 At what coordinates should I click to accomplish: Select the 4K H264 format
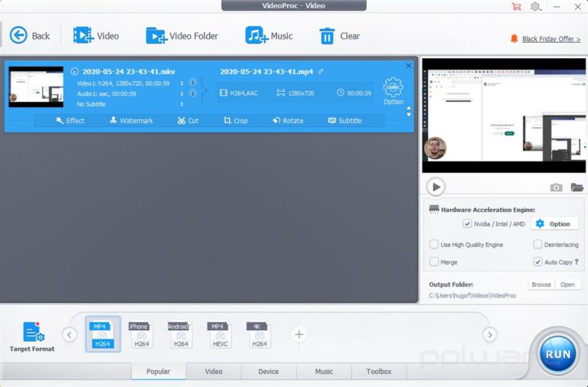(259, 334)
